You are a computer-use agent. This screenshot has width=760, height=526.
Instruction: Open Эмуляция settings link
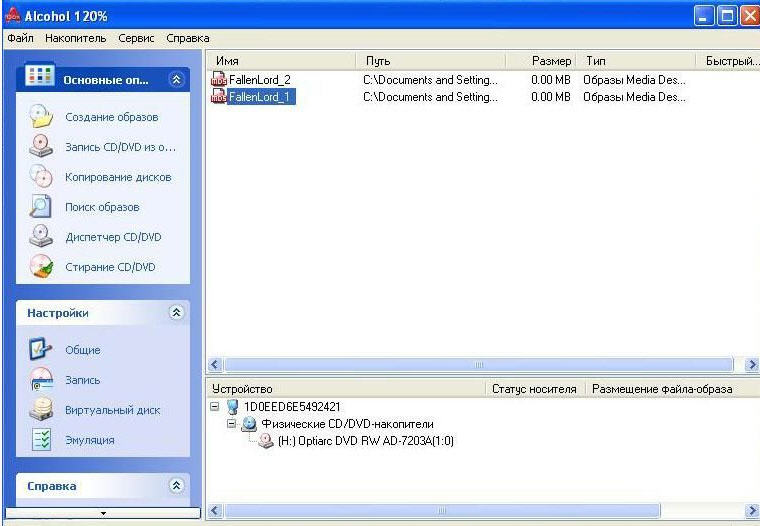(90, 440)
